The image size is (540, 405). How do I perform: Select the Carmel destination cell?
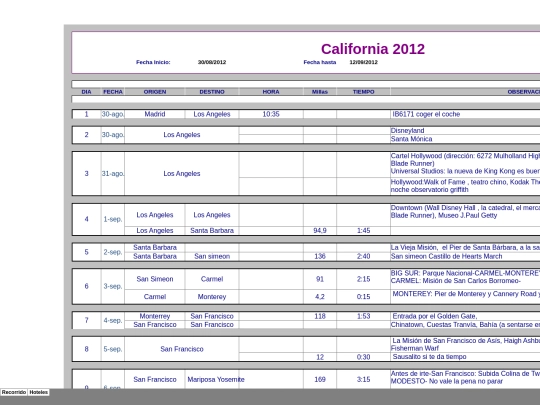(212, 279)
